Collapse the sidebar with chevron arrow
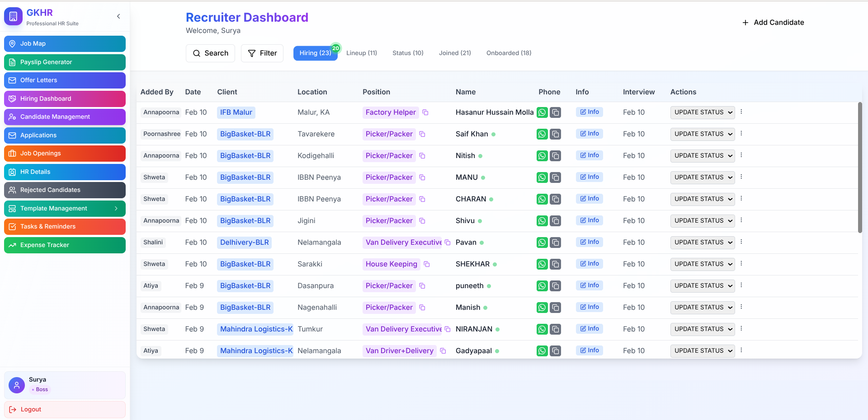This screenshot has width=868, height=420. 118,16
